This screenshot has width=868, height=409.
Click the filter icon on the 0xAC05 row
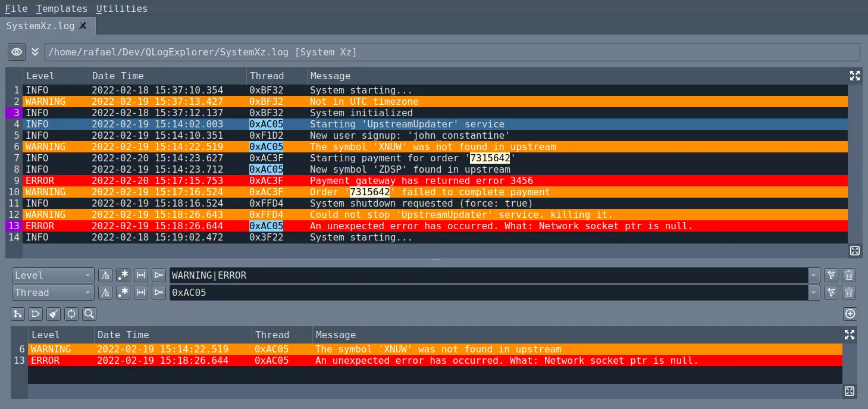point(832,292)
